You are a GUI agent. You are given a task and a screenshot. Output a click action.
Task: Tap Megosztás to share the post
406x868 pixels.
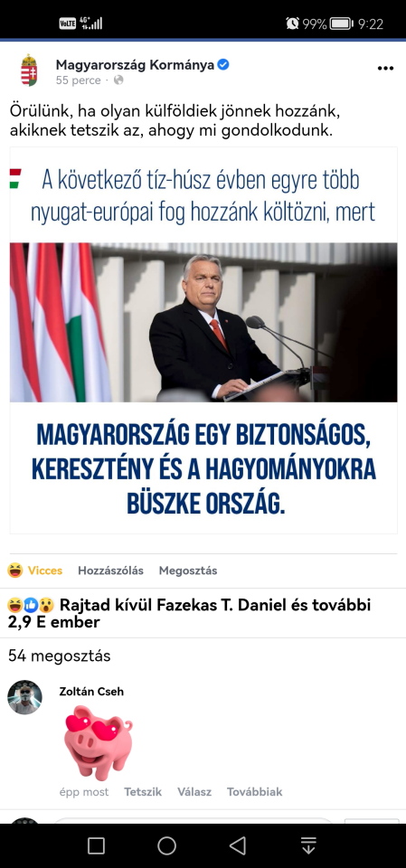188,571
